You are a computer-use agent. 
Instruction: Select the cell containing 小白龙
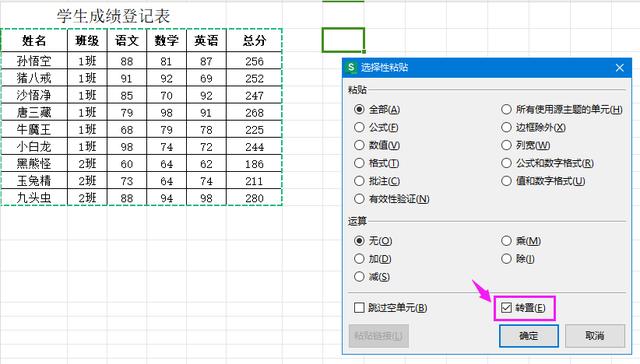click(34, 146)
